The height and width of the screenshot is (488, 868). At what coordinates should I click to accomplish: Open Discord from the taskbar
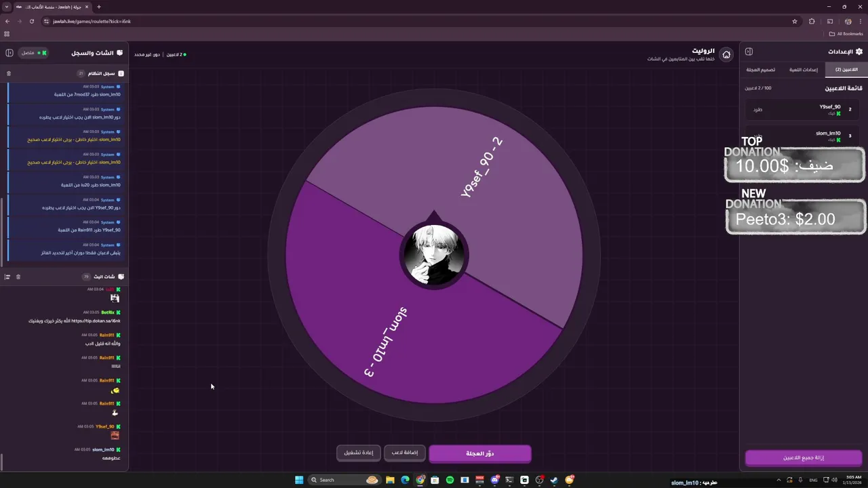[x=494, y=480]
